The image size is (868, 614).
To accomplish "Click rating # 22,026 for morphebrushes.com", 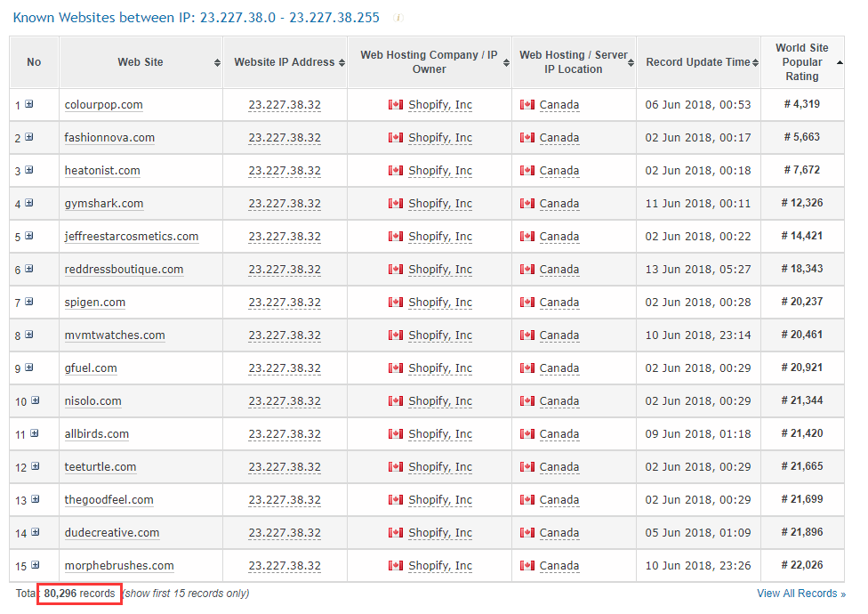I will [802, 565].
